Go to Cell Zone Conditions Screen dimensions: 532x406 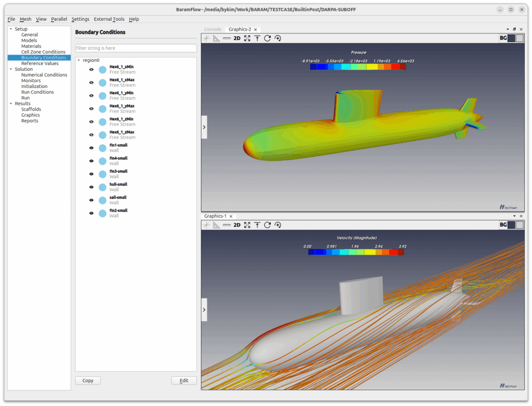44,52
